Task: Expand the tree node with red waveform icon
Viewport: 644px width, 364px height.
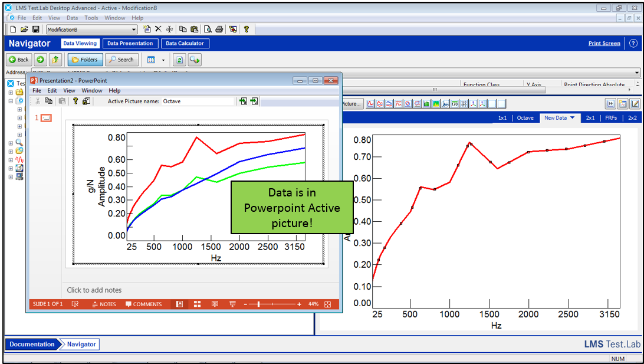Action: 11,160
